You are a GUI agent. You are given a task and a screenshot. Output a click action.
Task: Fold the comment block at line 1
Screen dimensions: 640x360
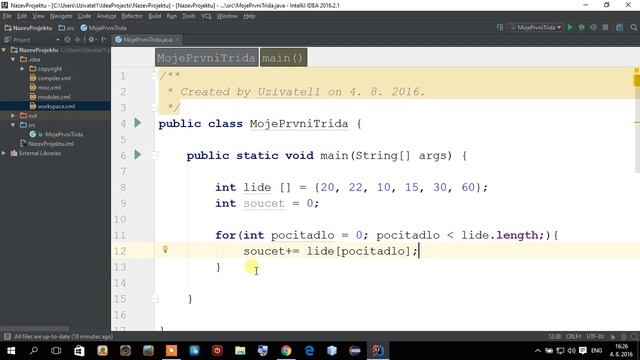point(154,76)
